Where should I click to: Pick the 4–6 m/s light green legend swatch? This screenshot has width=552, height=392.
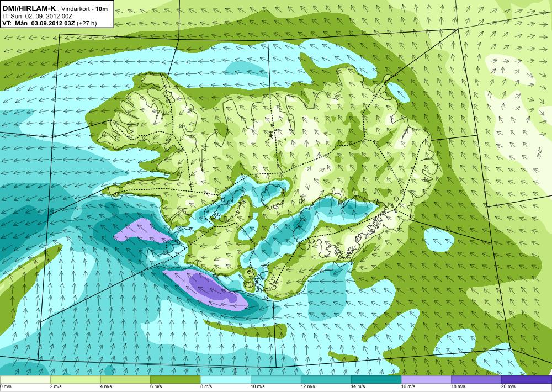(x=125, y=380)
